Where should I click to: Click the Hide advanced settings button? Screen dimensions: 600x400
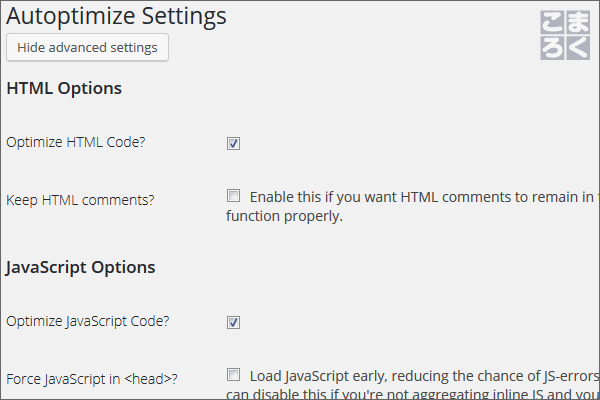pyautogui.click(x=87, y=47)
